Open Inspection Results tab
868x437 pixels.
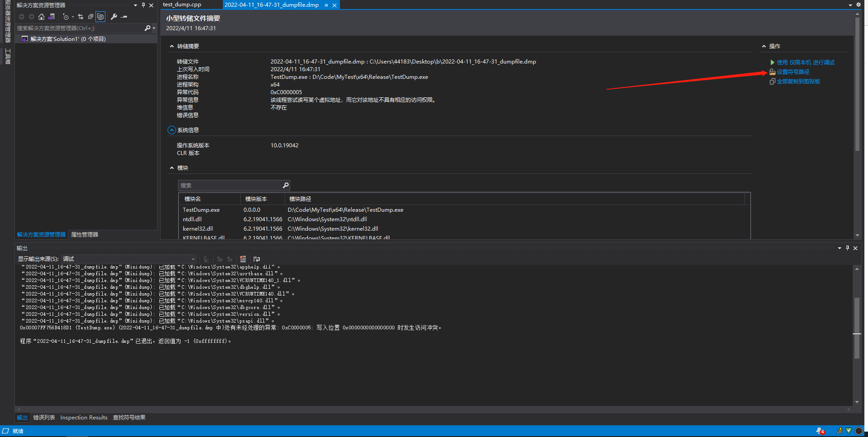84,418
